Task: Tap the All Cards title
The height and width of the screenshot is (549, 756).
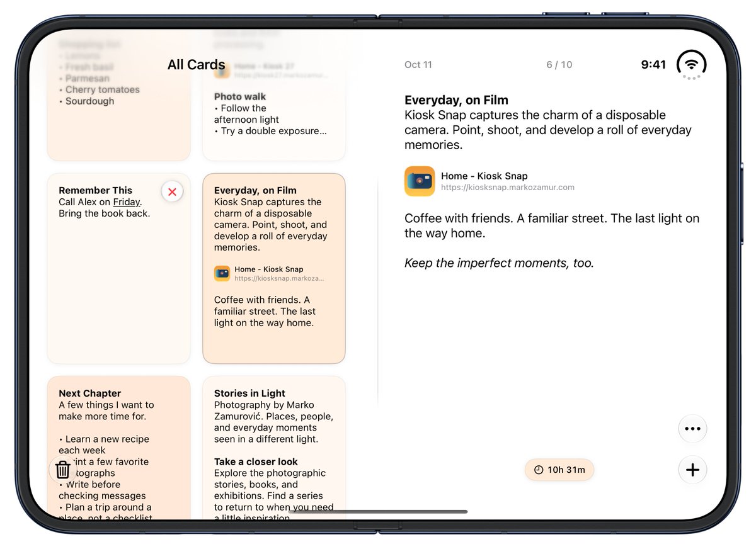Action: pos(197,65)
